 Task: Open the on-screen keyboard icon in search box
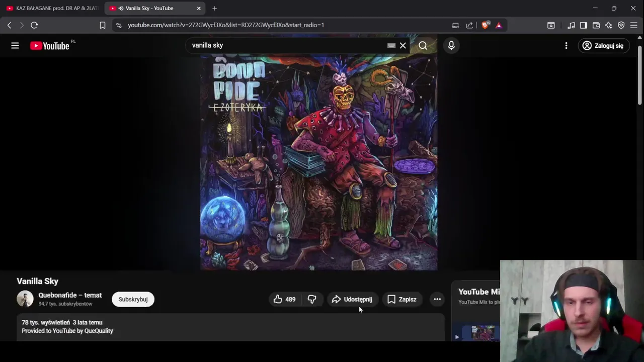pyautogui.click(x=391, y=45)
